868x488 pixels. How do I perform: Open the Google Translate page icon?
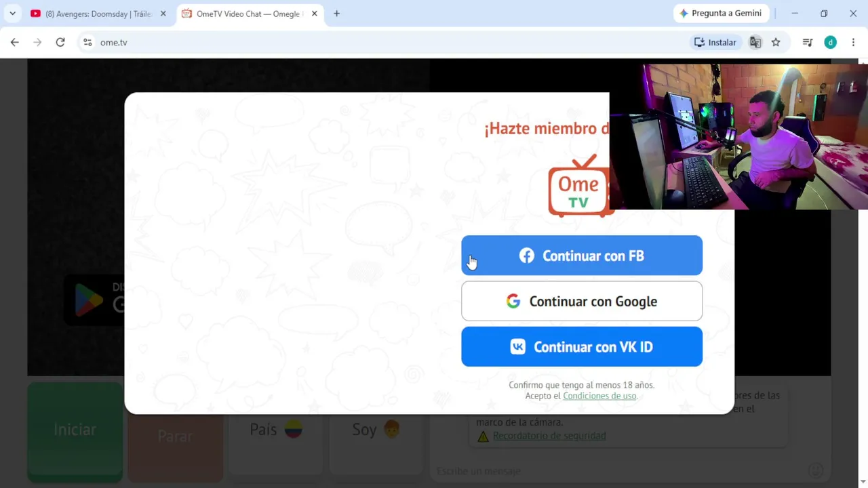755,42
